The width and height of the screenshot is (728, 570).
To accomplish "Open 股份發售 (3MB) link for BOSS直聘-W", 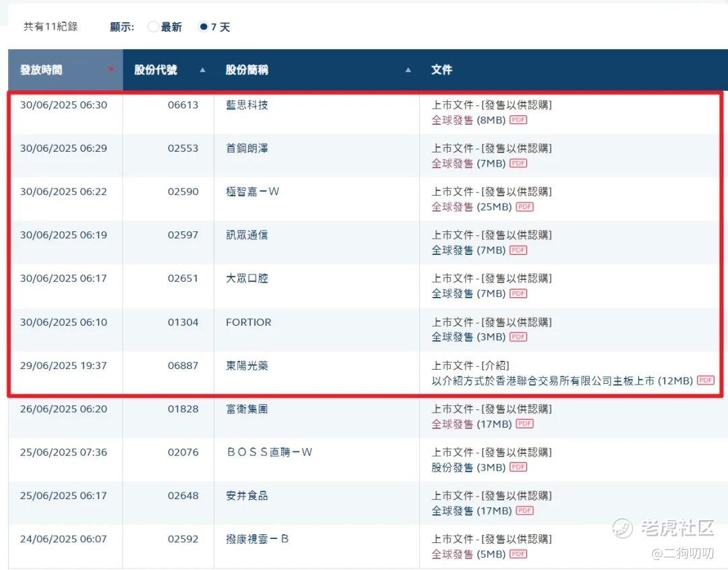I will click(468, 467).
